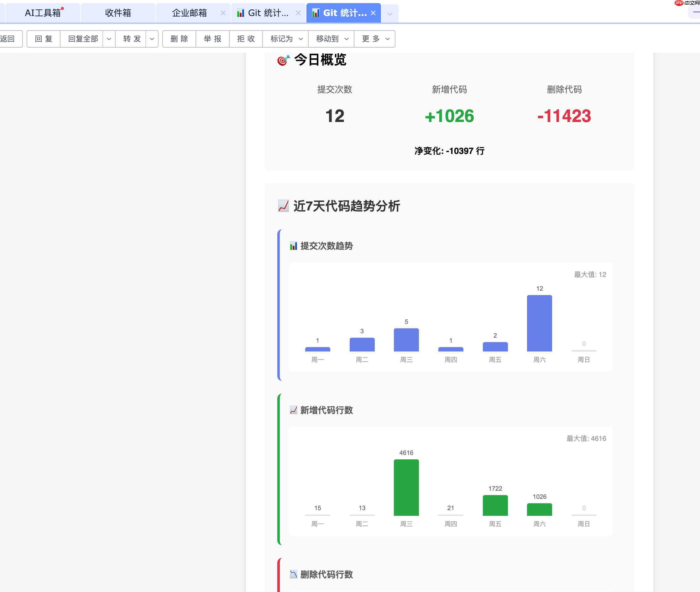Switch to the 收件箱 tab
This screenshot has height=592, width=700.
click(118, 13)
